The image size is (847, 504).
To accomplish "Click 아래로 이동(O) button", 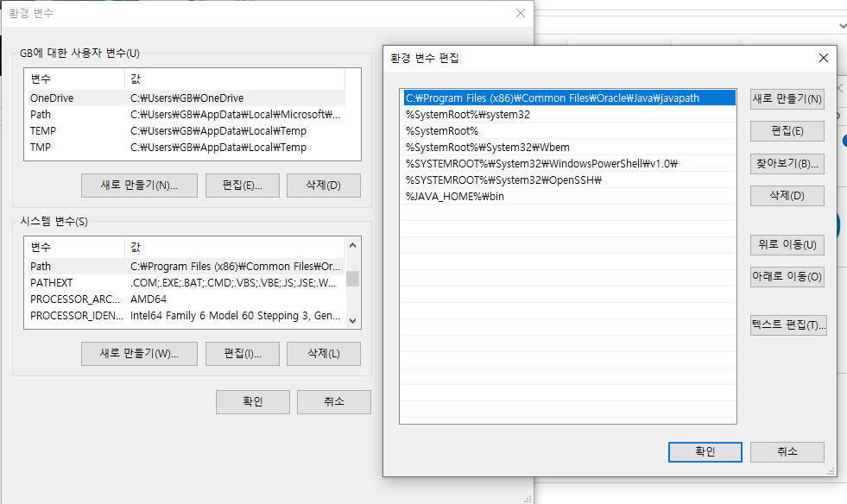I will tap(787, 276).
